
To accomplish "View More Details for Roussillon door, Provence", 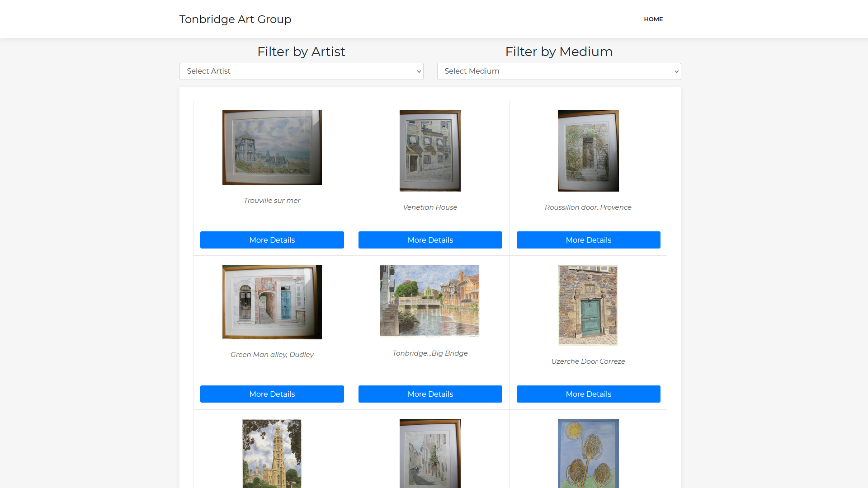I will pos(589,240).
